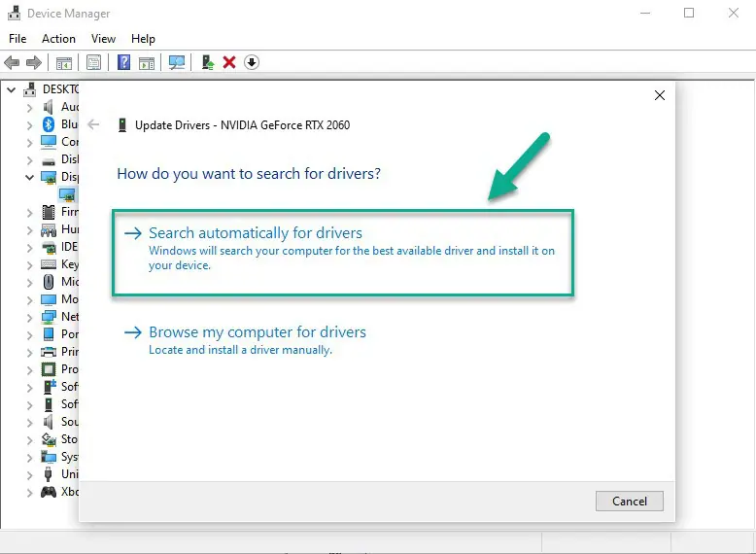Open the Help menu
The width and height of the screenshot is (756, 554).
coord(143,39)
